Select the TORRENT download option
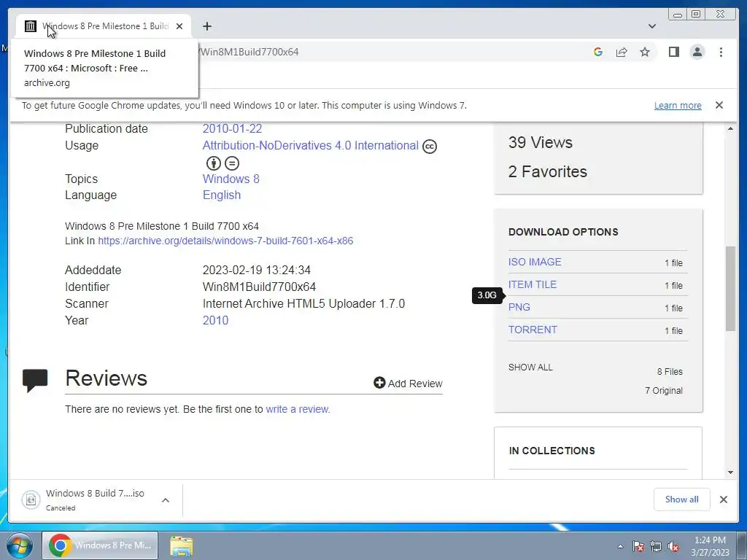Screen dimensions: 747x560 (533, 330)
